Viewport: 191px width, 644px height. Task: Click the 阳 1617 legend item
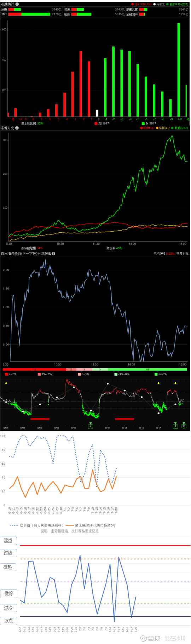click(102, 123)
